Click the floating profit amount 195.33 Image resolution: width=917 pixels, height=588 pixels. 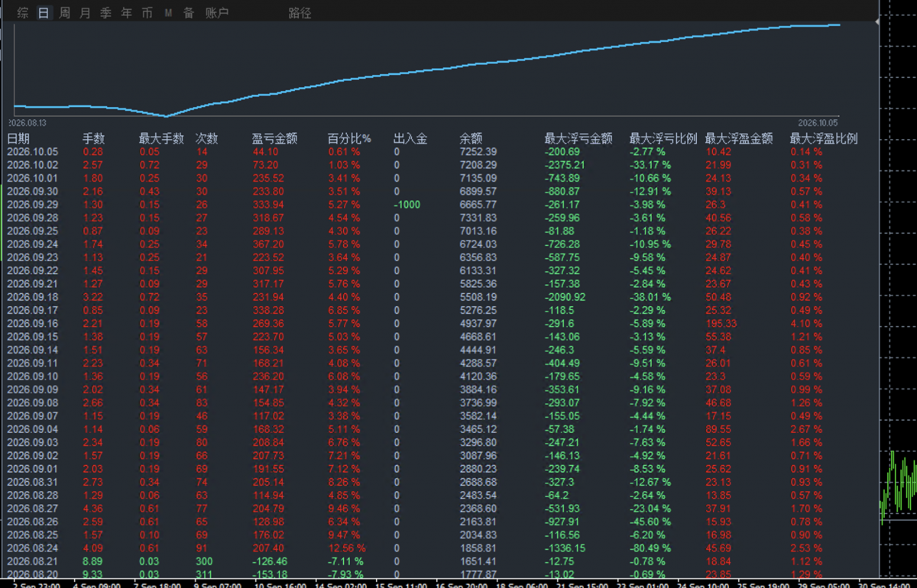(x=721, y=323)
